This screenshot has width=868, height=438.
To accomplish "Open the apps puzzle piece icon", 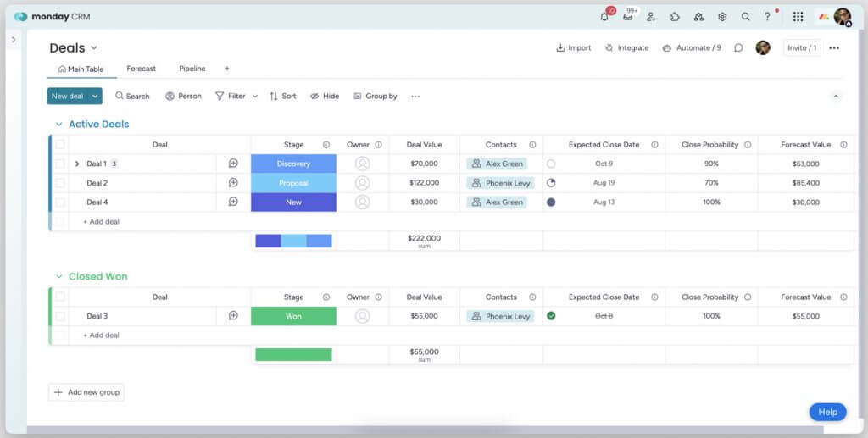I will 675,17.
